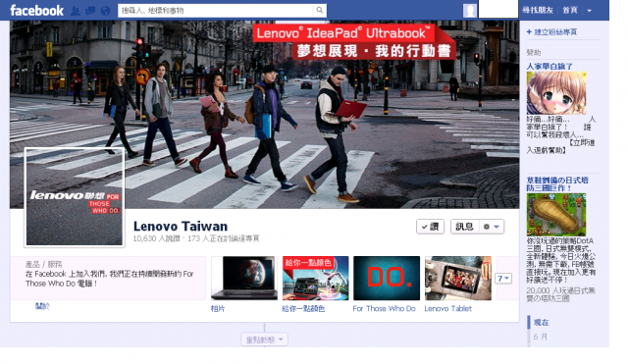Select 現在 on the timeline
This screenshot has height=364, width=628.
coord(541,323)
